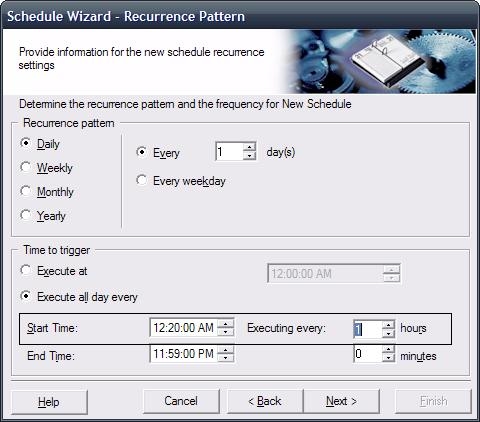Go back with the Back button
The width and height of the screenshot is (480, 422).
[x=265, y=401]
